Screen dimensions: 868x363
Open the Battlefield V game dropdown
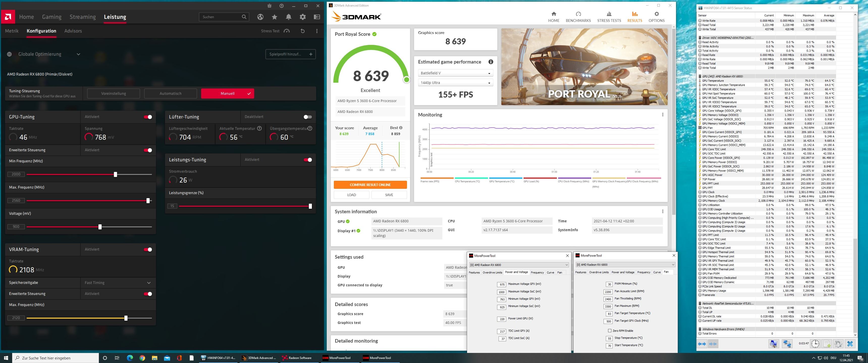click(x=455, y=73)
